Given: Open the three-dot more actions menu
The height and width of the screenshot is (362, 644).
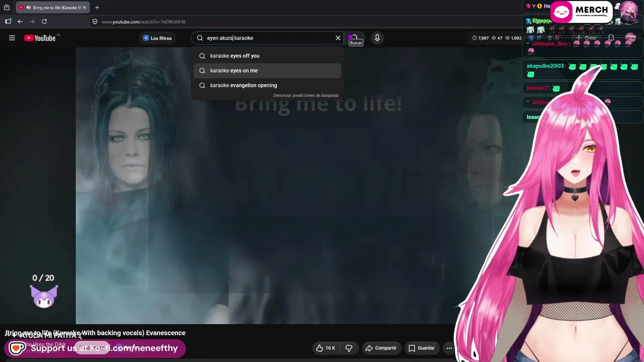Looking at the screenshot, I should coord(449,348).
